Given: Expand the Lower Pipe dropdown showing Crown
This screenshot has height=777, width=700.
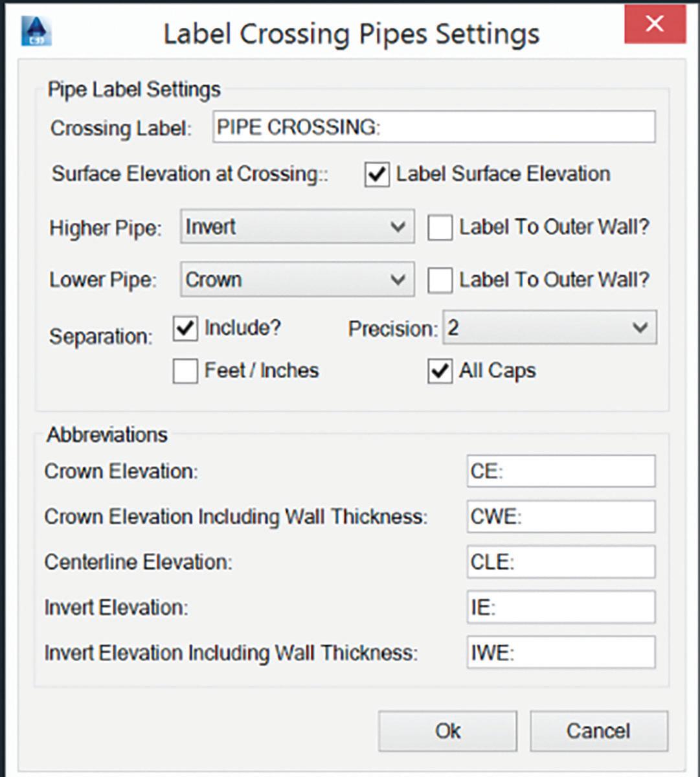Looking at the screenshot, I should tap(297, 280).
